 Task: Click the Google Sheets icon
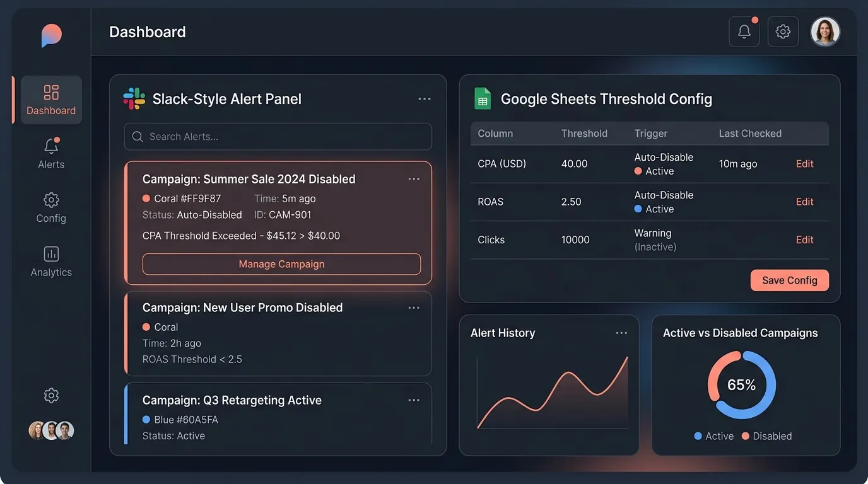483,99
